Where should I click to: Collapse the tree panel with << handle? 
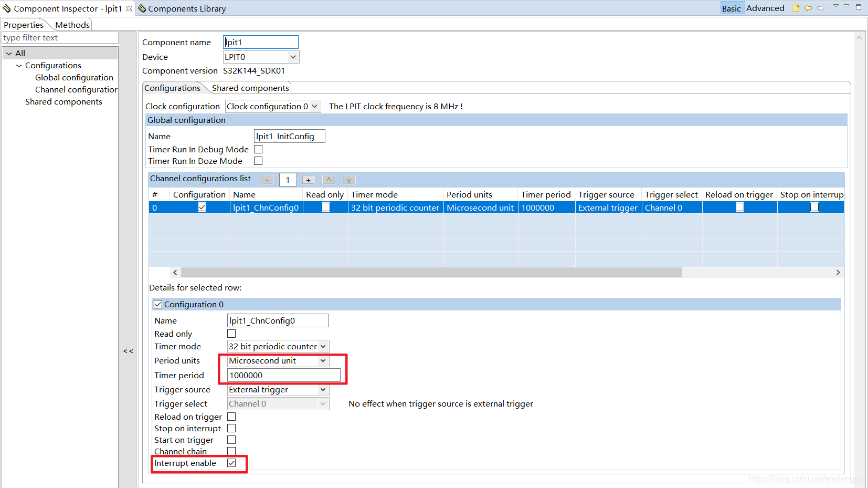pyautogui.click(x=128, y=351)
